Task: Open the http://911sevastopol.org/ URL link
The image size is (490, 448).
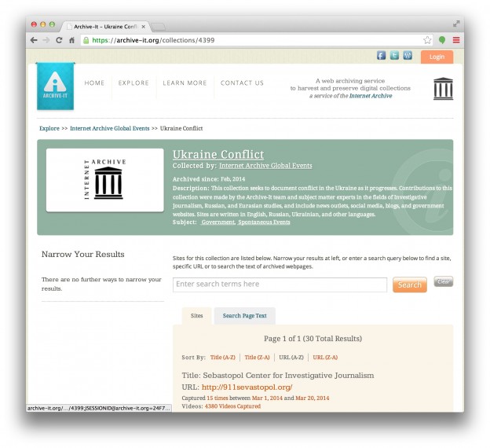Action: (247, 387)
